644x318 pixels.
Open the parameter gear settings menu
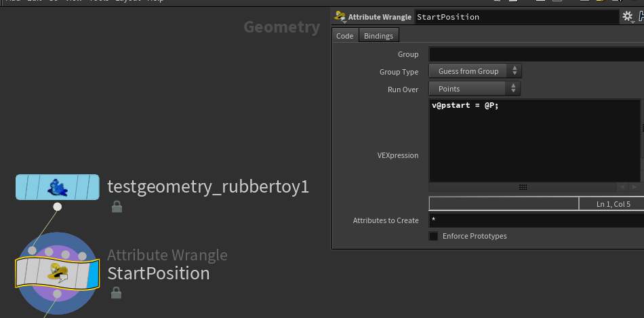[628, 17]
